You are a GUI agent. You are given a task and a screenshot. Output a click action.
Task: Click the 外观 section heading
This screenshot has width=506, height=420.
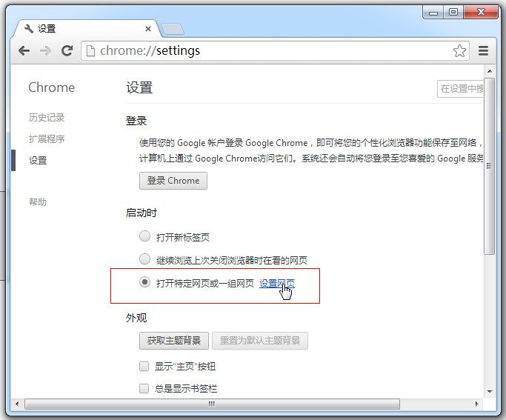pyautogui.click(x=136, y=318)
